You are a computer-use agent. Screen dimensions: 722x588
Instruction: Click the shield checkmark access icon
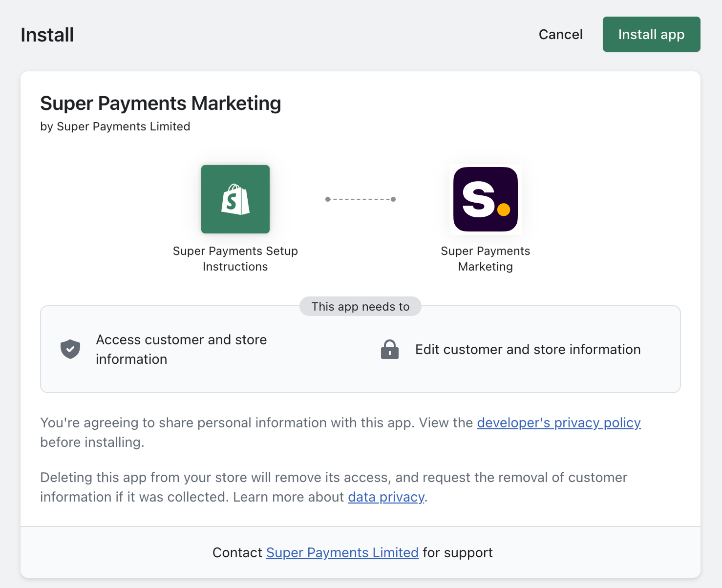(70, 349)
